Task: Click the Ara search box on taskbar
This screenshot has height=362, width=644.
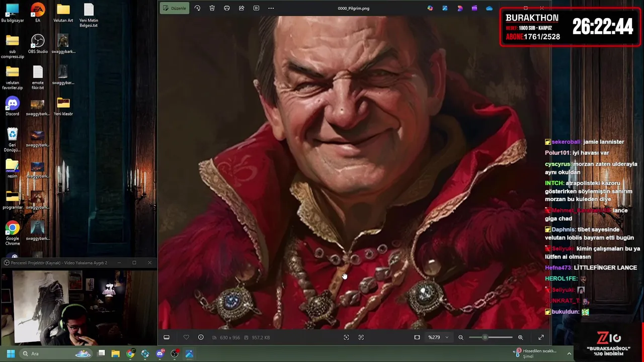Action: 56,353
